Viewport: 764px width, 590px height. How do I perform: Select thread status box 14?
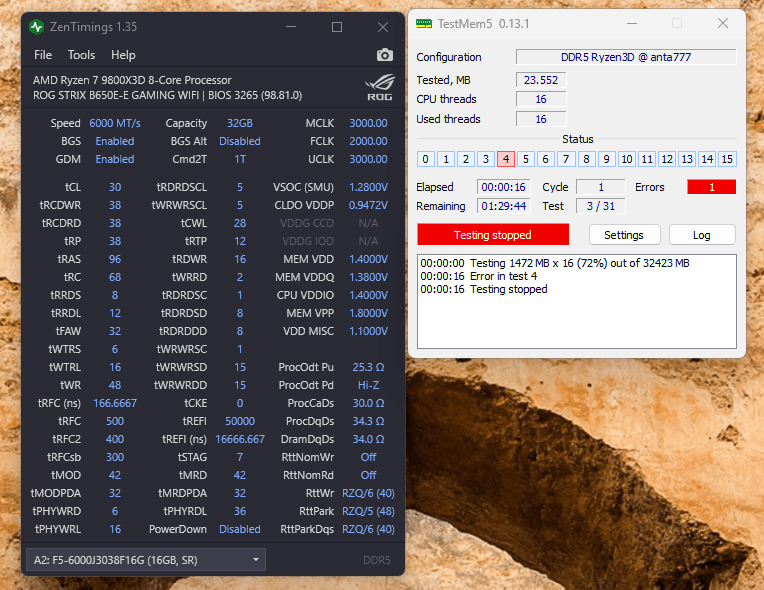(x=707, y=159)
